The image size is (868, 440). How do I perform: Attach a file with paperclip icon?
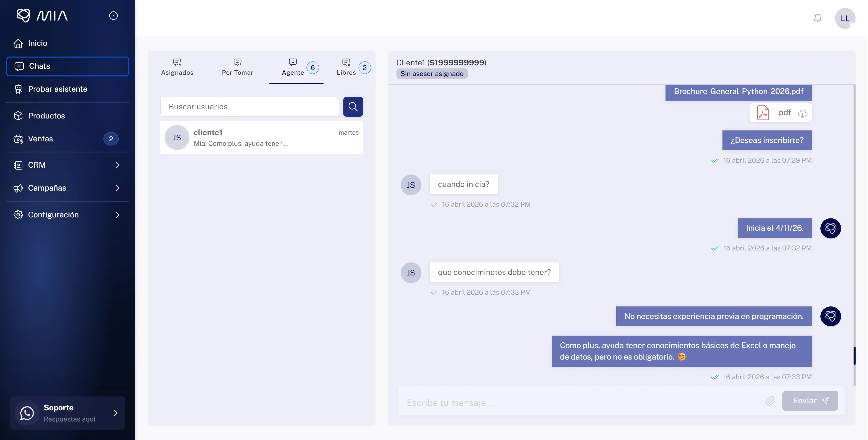(770, 401)
